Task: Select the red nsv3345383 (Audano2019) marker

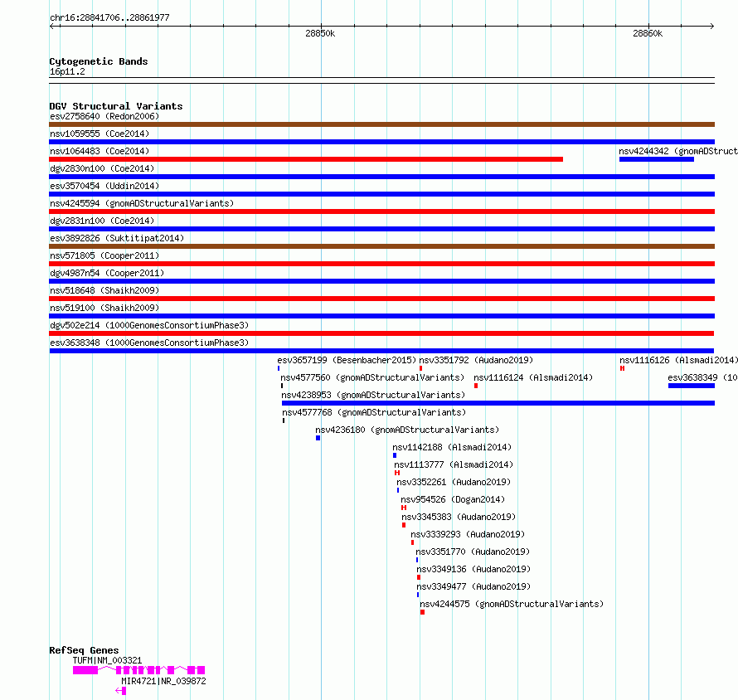Action: click(x=404, y=525)
